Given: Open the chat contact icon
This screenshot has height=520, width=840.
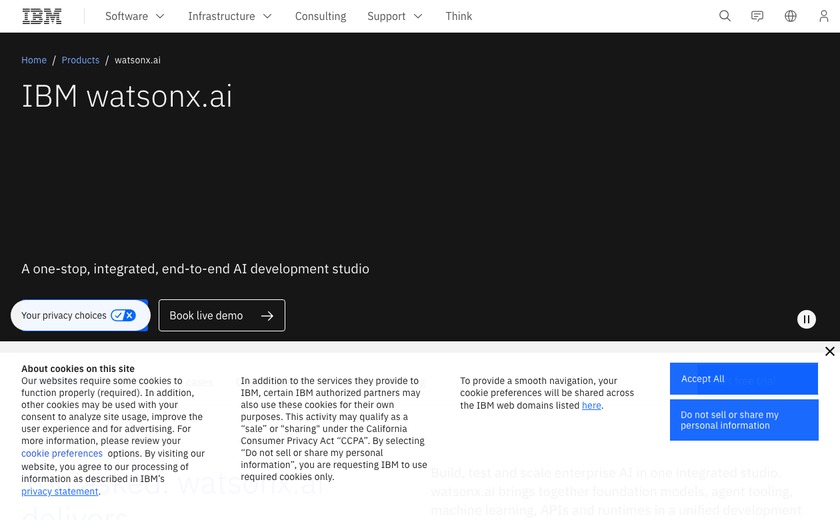Looking at the screenshot, I should point(757,16).
